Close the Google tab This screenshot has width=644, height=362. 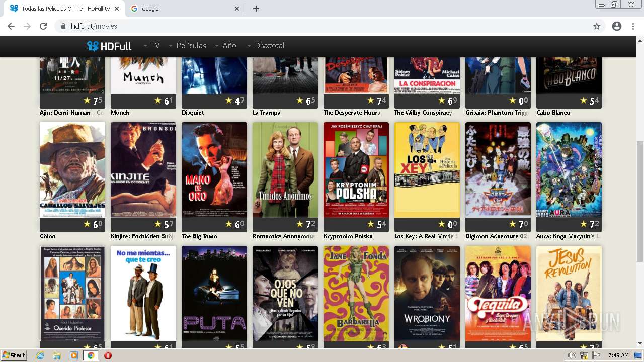point(237,9)
